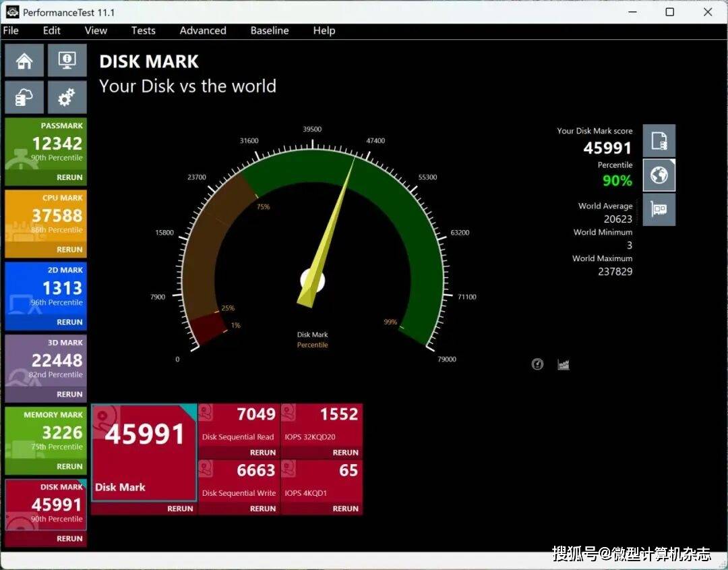Click the distribution chart icon
Screen dimensions: 728x570
[563, 365]
